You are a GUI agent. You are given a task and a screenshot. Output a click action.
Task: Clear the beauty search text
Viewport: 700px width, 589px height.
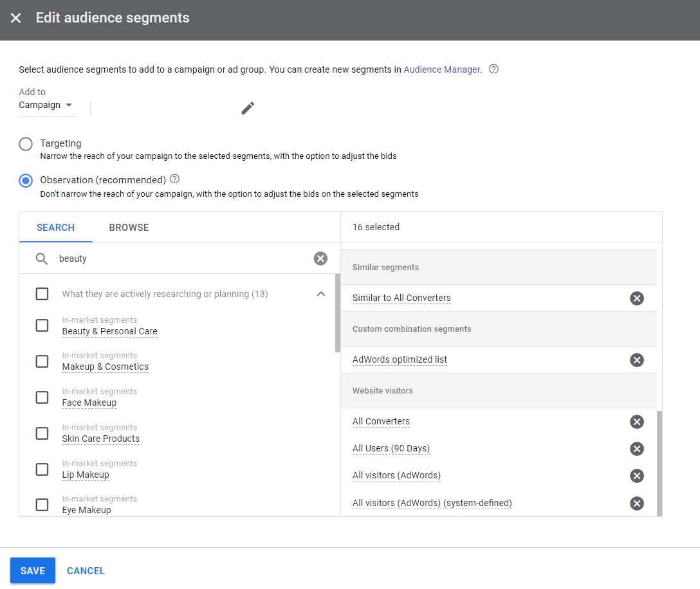pos(320,258)
